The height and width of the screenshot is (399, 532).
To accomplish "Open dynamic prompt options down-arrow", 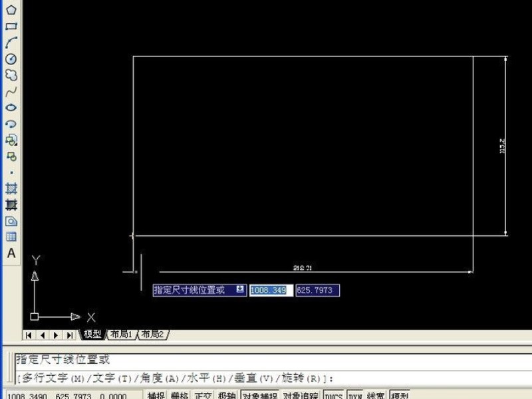I will point(240,289).
